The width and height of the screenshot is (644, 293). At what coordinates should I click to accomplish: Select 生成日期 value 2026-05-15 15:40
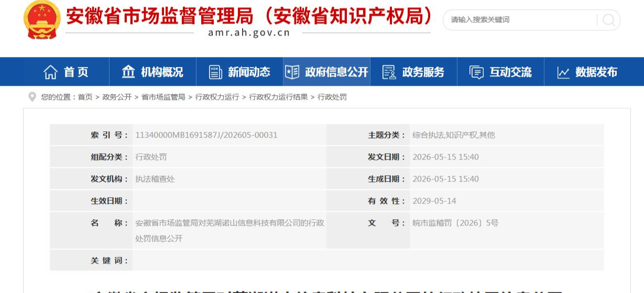(x=445, y=179)
